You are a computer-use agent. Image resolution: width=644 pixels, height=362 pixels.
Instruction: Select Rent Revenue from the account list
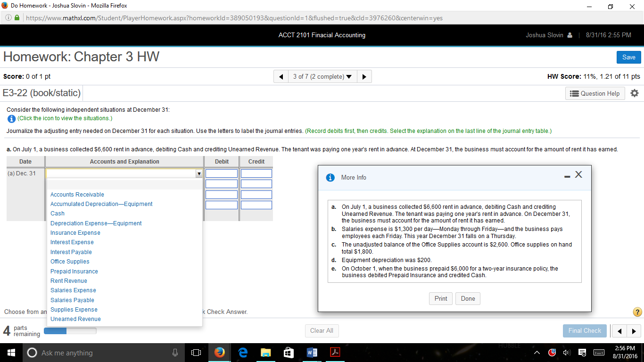coord(68,280)
